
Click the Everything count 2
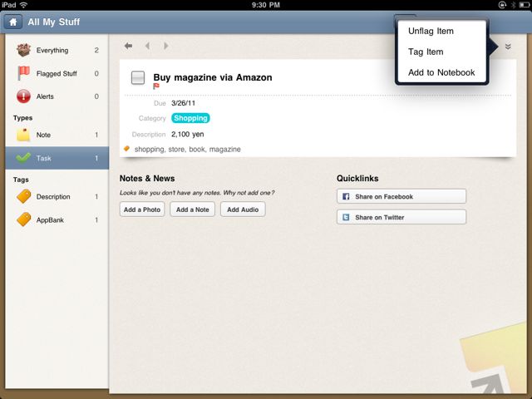pyautogui.click(x=96, y=50)
